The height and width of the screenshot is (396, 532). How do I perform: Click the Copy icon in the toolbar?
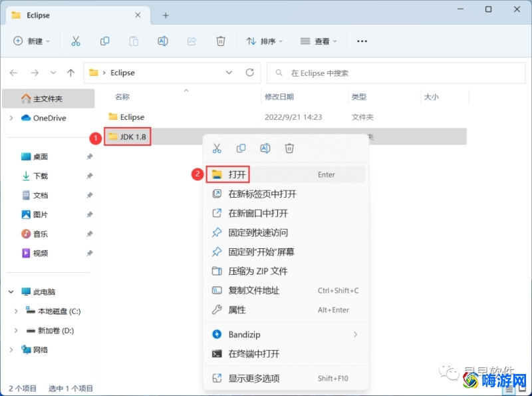(x=104, y=41)
